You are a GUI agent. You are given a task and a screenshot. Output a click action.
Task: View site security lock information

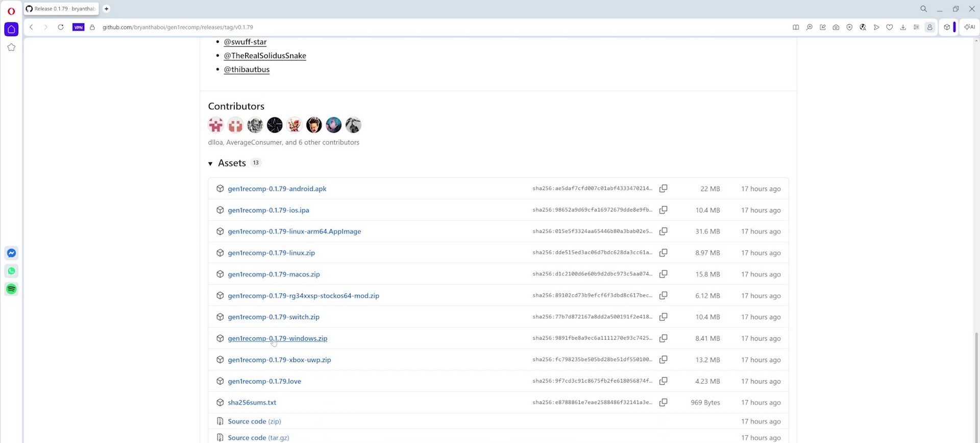(x=92, y=27)
